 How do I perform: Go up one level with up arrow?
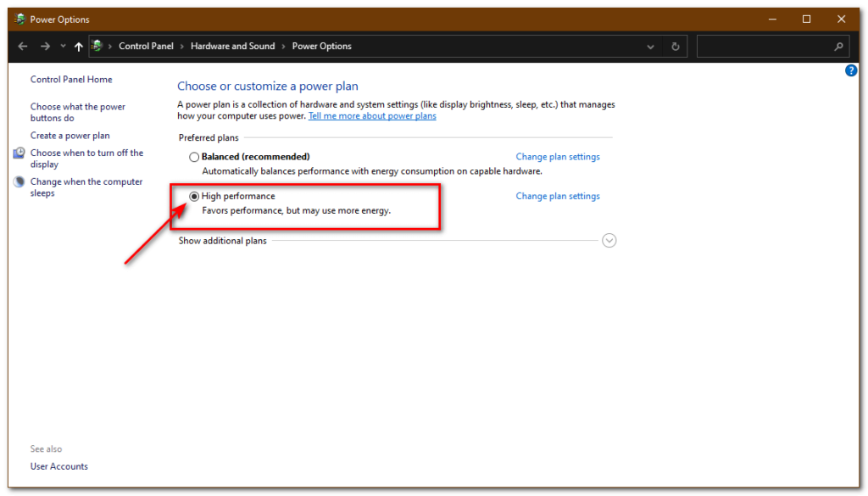pyautogui.click(x=79, y=47)
